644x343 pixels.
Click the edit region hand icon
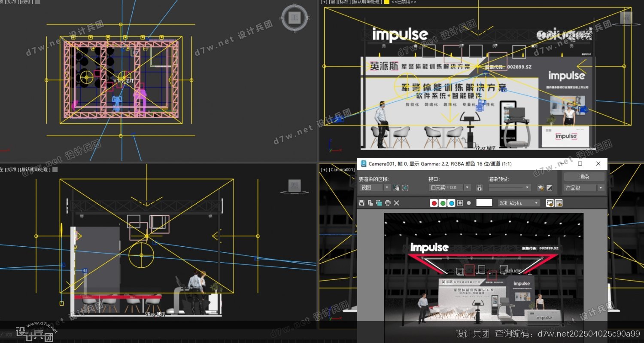(x=396, y=187)
